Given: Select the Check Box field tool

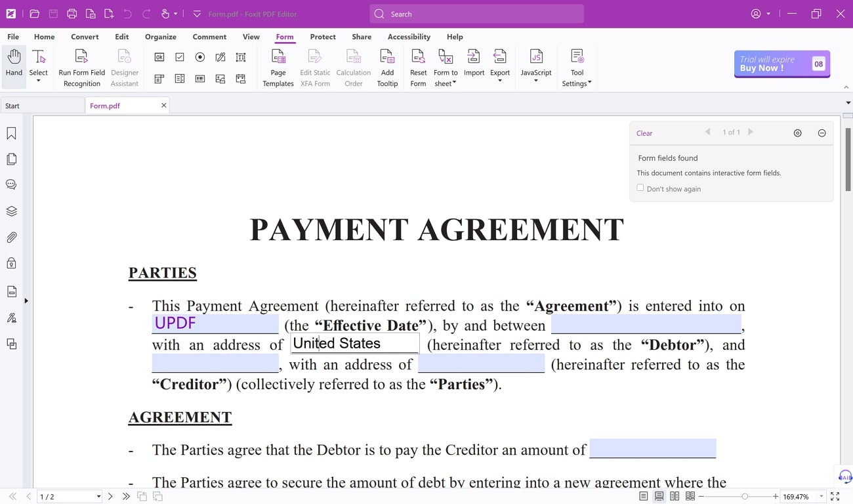Looking at the screenshot, I should (x=179, y=57).
